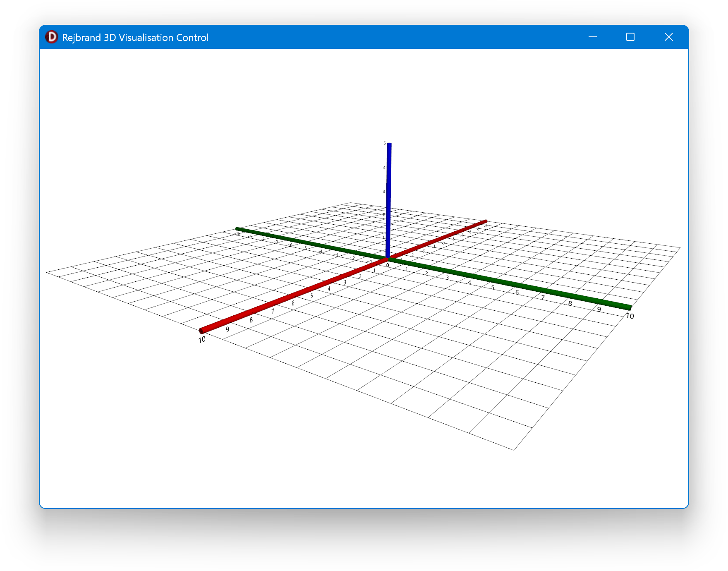Click the label 10 at green axis end
The width and height of the screenshot is (728, 571).
point(630,316)
